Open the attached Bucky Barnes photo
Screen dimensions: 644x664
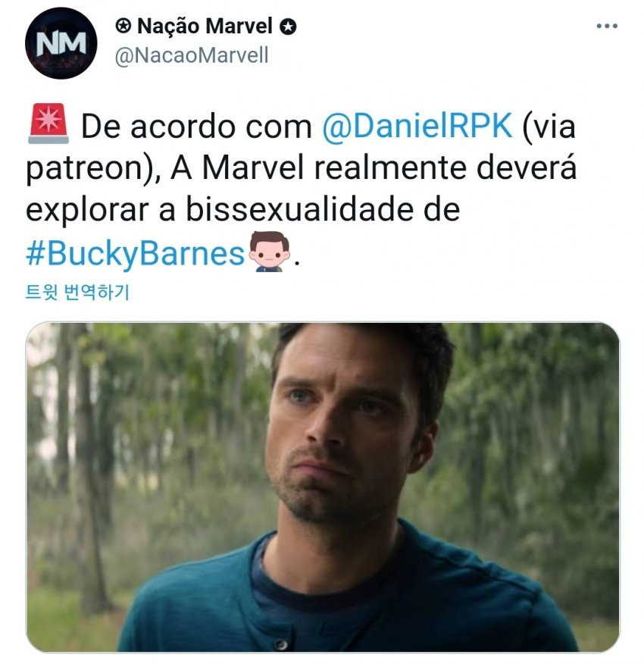pyautogui.click(x=323, y=487)
